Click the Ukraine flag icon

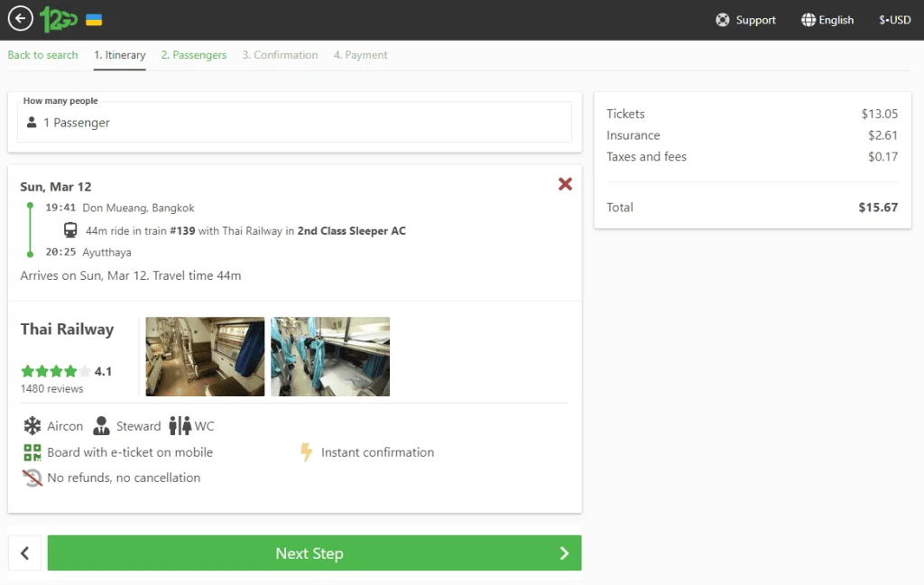[x=94, y=20]
